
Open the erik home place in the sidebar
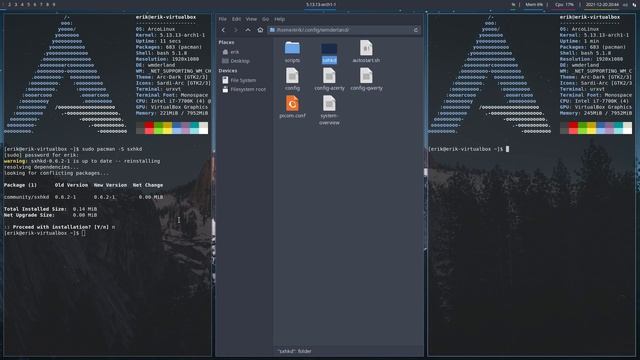pos(231,52)
